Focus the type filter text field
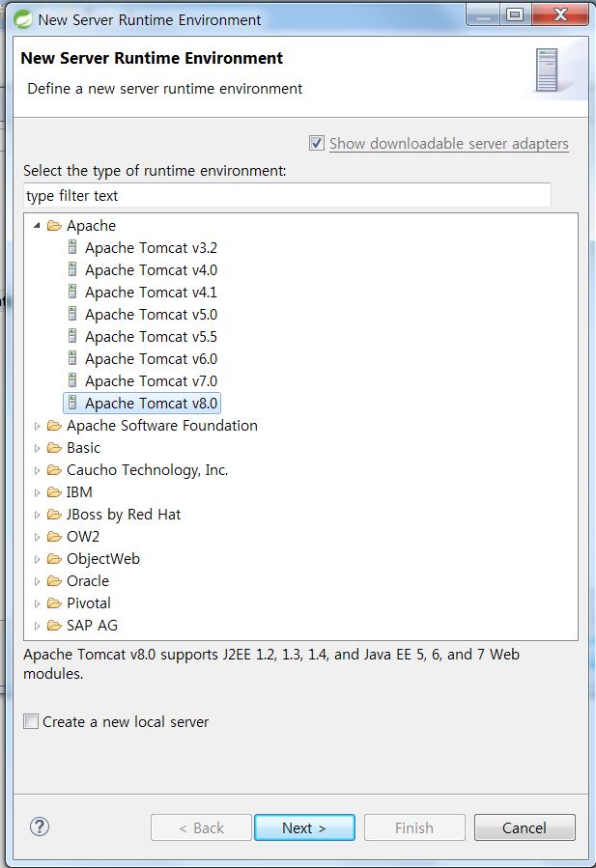The height and width of the screenshot is (868, 596). [x=288, y=195]
